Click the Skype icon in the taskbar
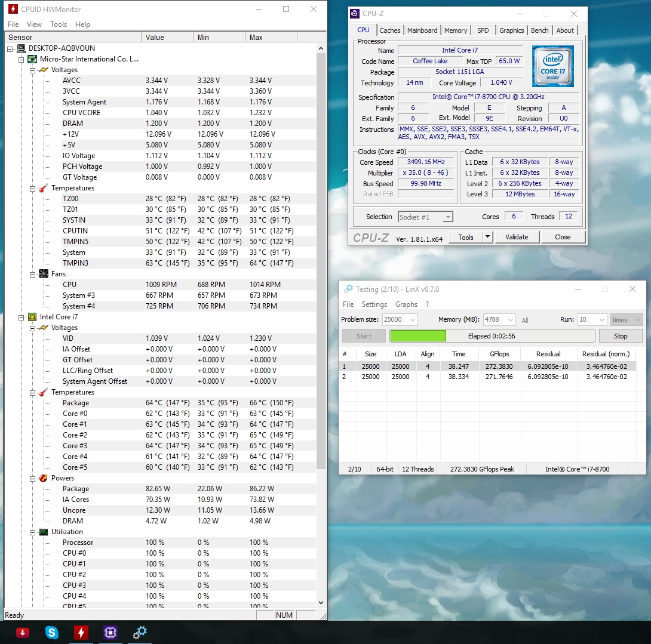651x644 pixels. 52,632
